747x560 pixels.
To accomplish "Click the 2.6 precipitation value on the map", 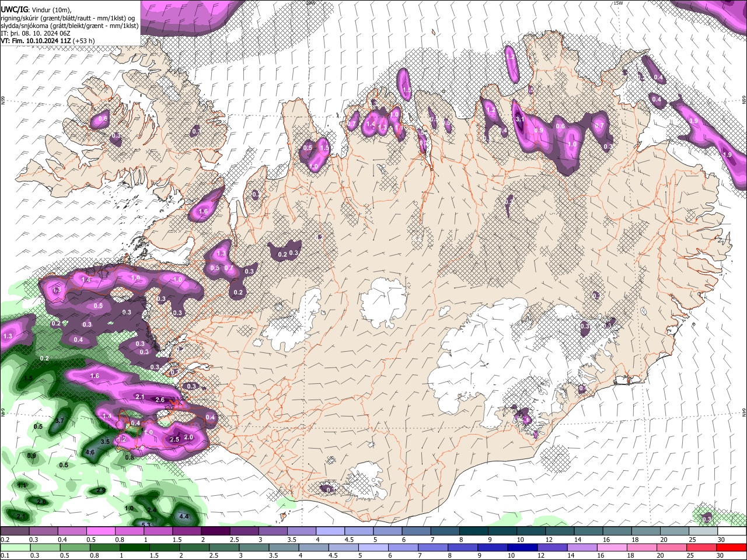I will (160, 400).
